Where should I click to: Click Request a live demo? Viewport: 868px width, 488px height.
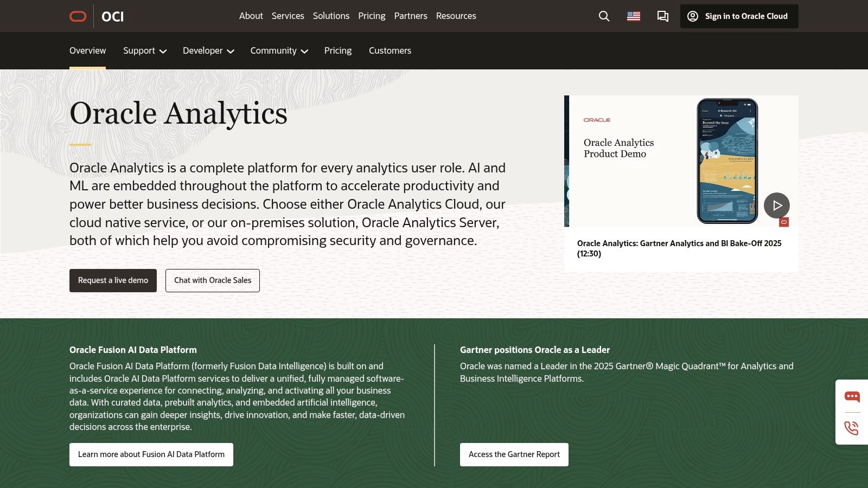112,280
